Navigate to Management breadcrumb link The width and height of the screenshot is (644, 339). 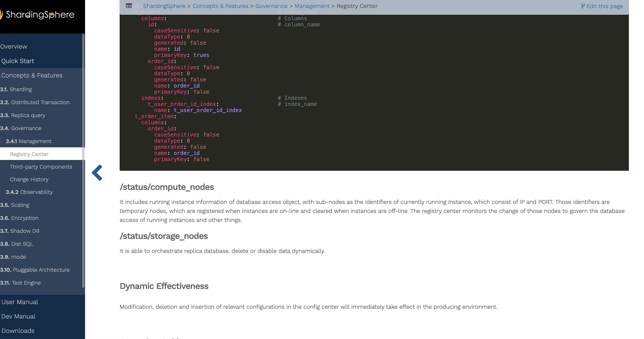[x=312, y=6]
